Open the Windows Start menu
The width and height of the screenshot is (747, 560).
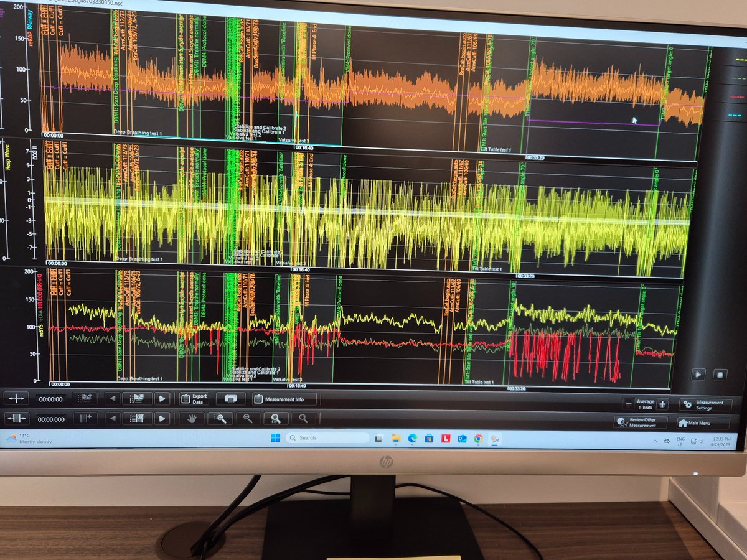point(276,438)
